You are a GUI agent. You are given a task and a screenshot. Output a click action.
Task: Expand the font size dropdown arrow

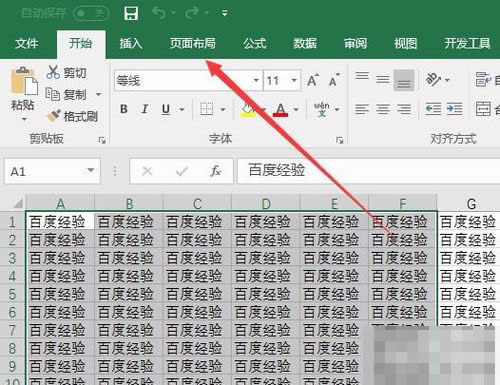pyautogui.click(x=294, y=80)
